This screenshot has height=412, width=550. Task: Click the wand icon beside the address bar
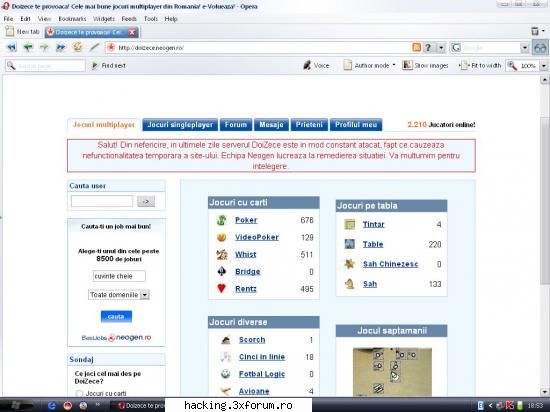point(94,47)
